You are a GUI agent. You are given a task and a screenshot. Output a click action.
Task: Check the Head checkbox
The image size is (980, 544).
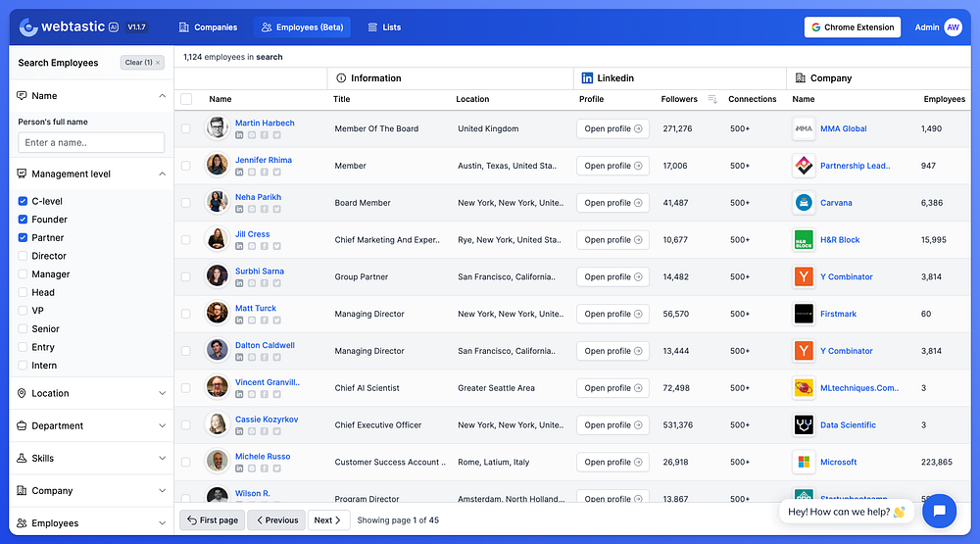(23, 293)
